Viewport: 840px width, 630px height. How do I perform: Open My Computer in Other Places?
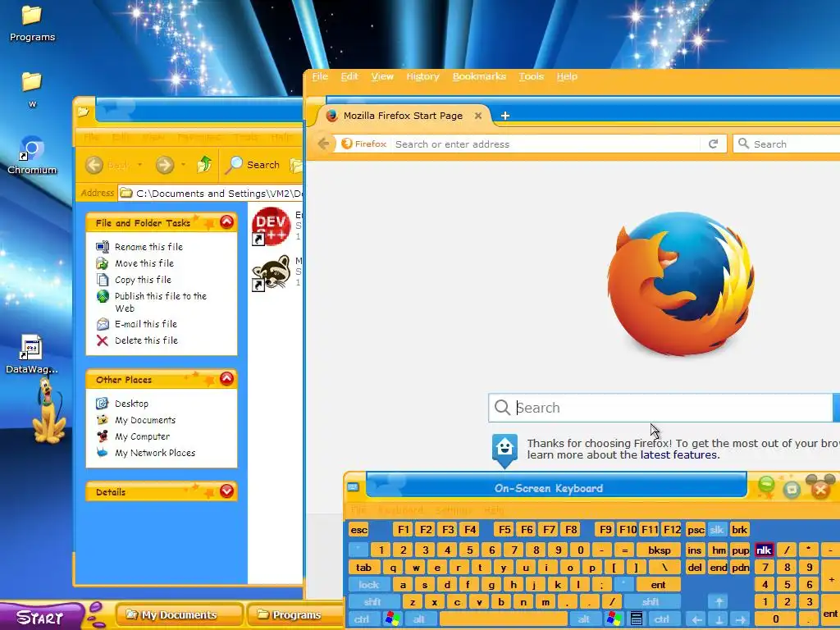142,436
